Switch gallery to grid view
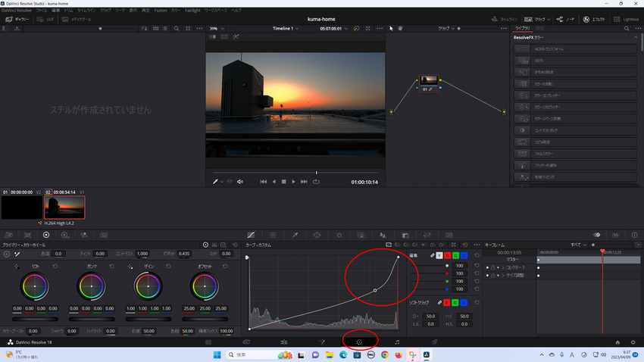644x362 pixels. (x=155, y=29)
